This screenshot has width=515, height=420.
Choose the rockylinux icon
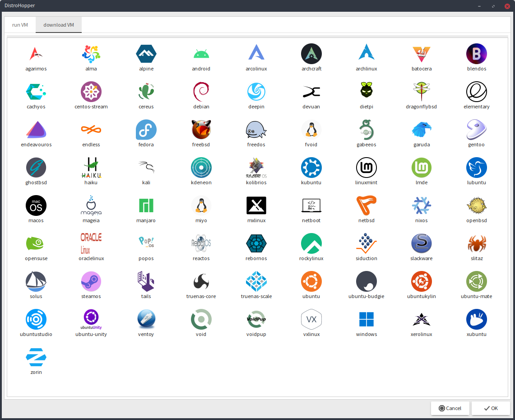pos(311,243)
